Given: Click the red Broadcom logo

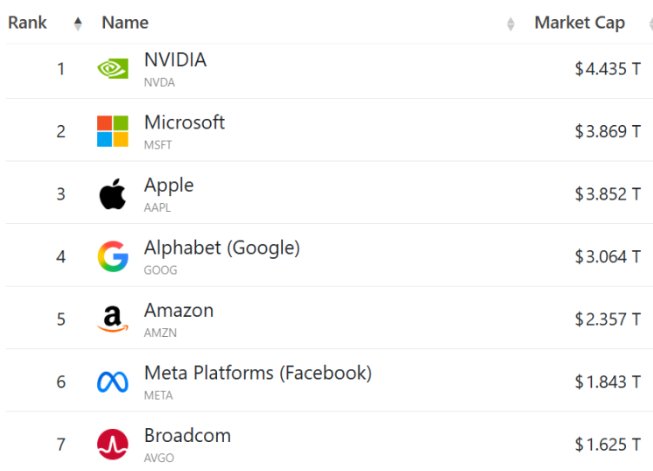Looking at the screenshot, I should click(112, 444).
